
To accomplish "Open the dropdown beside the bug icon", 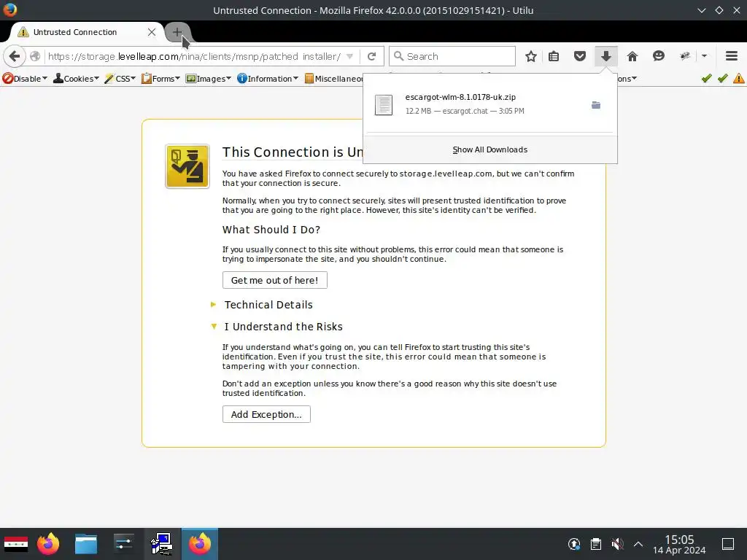I will click(x=704, y=56).
